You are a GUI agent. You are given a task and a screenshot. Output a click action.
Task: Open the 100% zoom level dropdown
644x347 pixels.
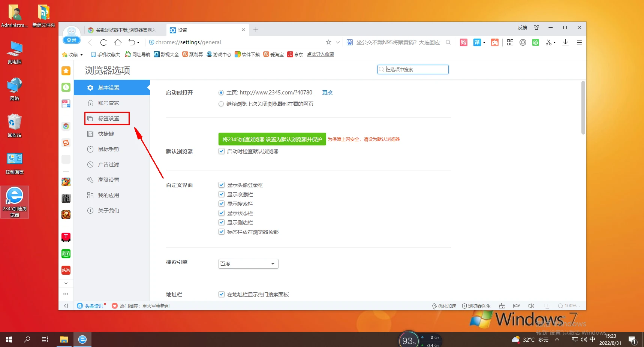click(569, 306)
